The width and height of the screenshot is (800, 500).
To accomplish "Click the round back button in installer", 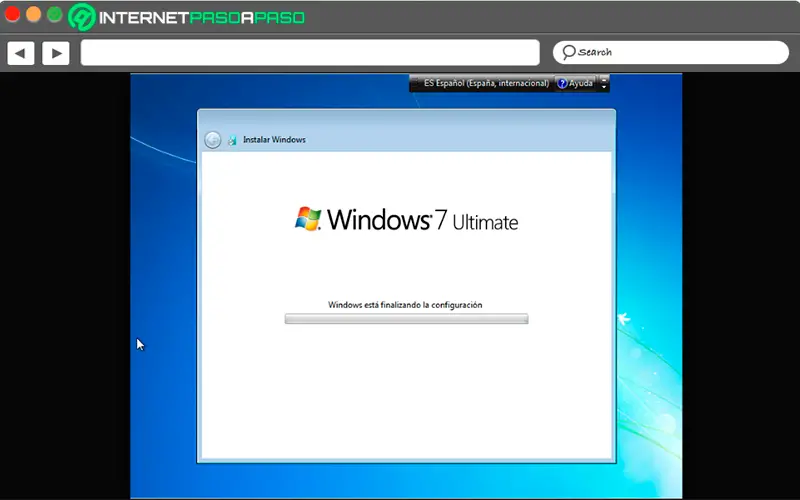I will pos(213,140).
